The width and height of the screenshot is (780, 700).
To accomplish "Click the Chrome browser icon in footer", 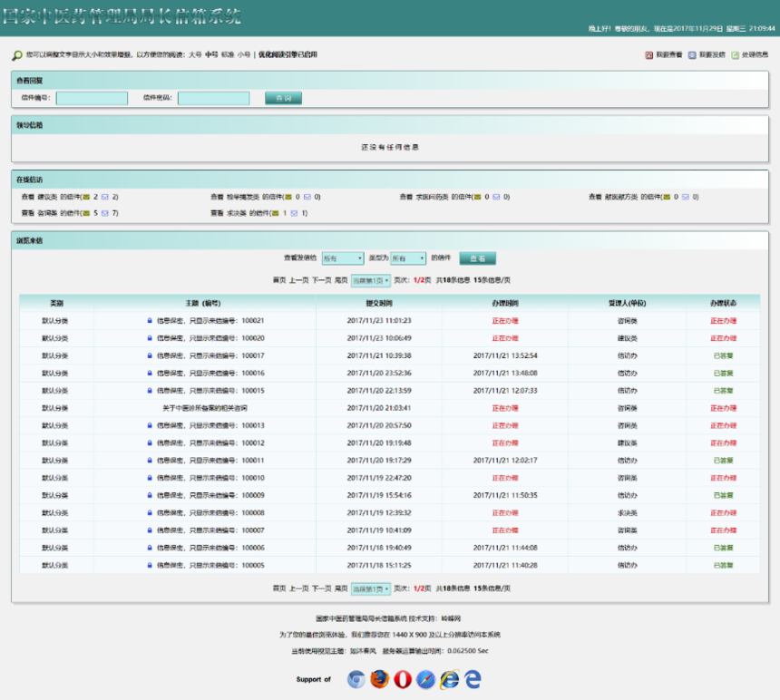I will 356,679.
